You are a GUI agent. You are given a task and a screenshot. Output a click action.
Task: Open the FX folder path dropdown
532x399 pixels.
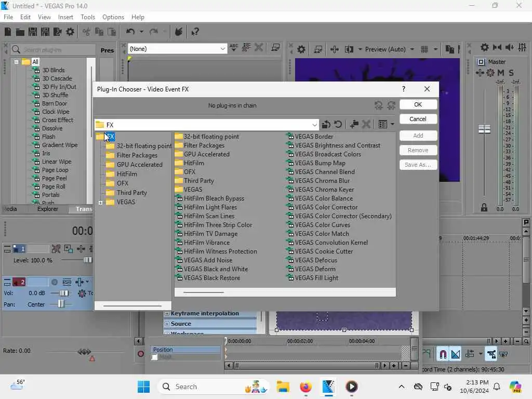click(314, 125)
